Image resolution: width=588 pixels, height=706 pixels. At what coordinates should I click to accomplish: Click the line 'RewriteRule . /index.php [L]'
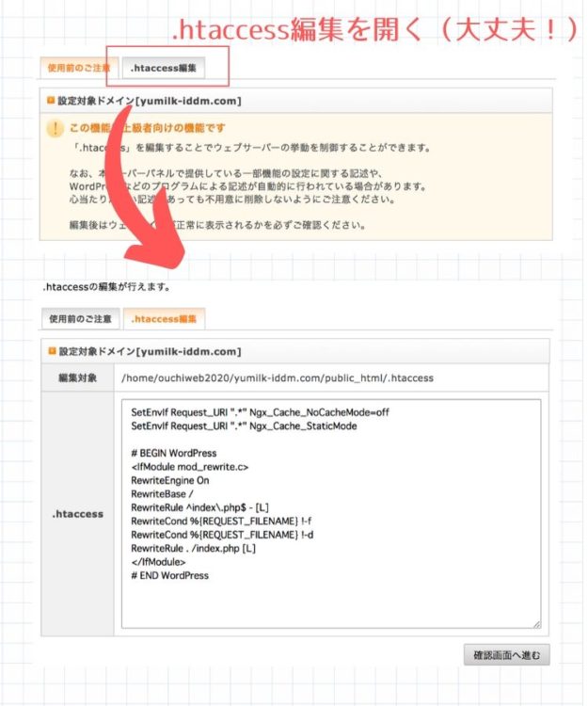tap(193, 549)
